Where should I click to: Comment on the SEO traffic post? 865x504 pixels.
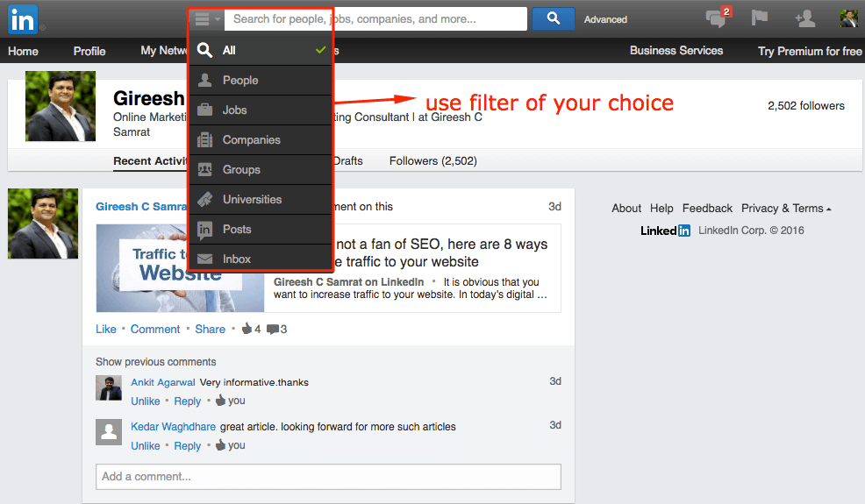pyautogui.click(x=155, y=330)
